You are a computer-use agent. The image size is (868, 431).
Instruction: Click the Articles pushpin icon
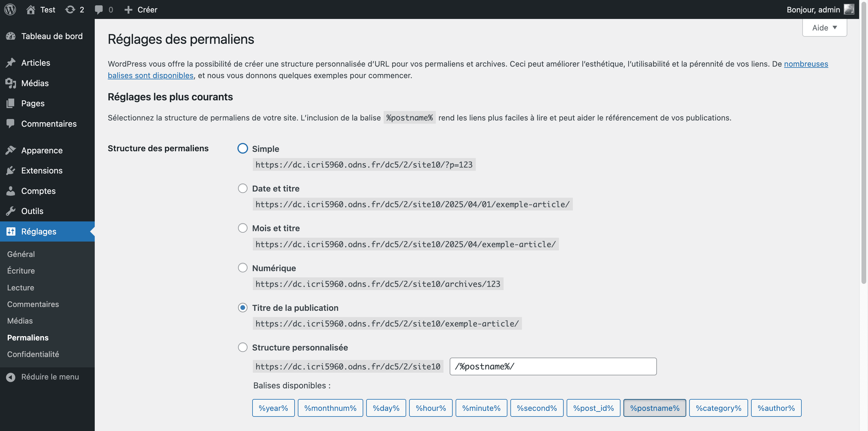click(x=11, y=63)
